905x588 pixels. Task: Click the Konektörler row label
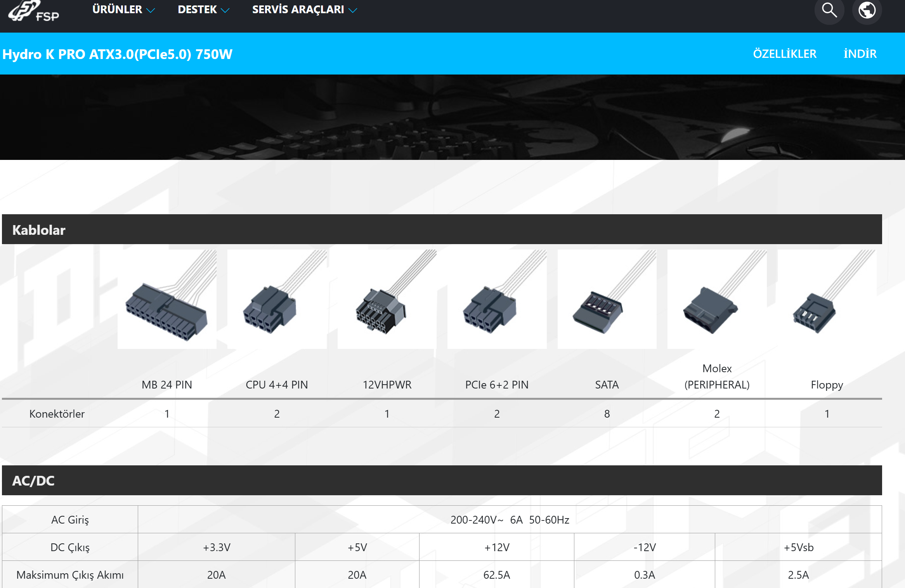(57, 414)
